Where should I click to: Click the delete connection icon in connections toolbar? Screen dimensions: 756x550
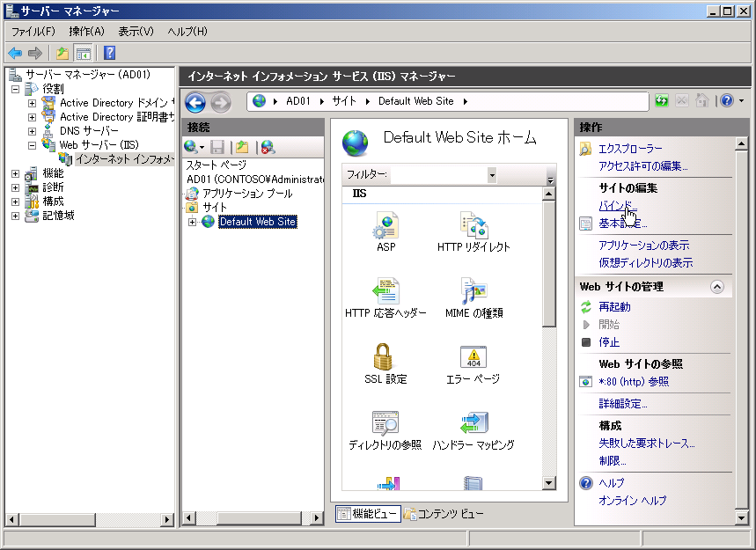268,147
